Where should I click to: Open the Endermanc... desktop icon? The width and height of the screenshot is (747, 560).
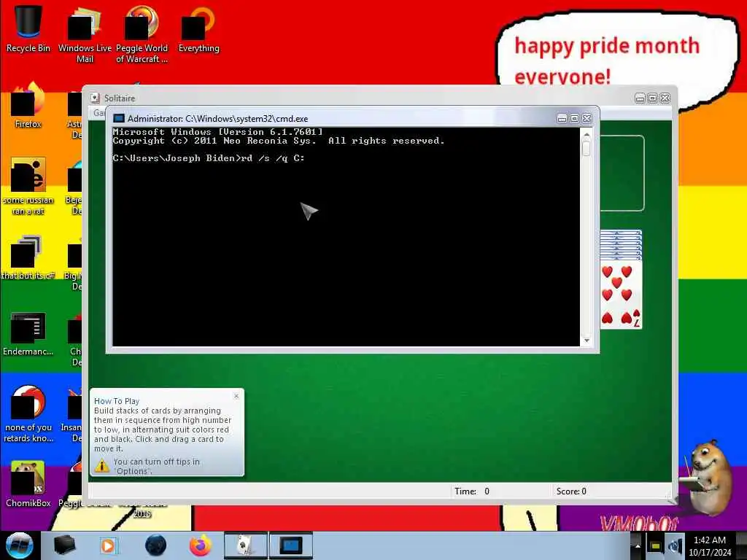point(28,333)
